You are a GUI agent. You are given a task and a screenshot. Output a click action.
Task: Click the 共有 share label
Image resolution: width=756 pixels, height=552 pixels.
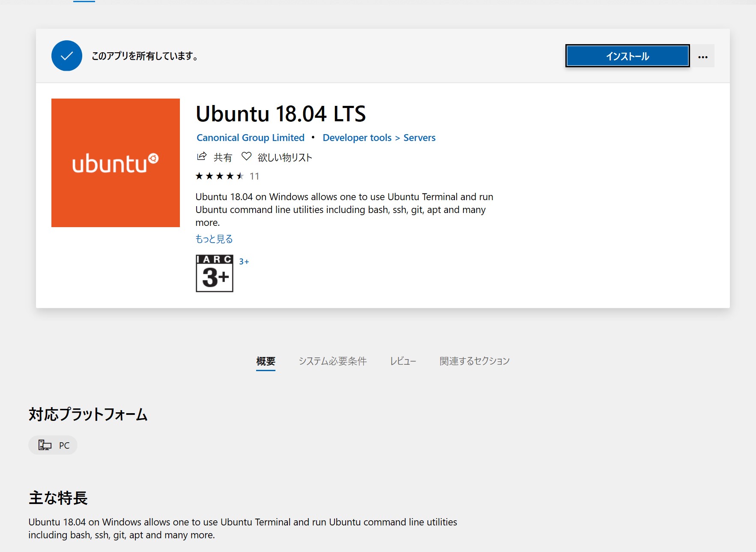click(x=223, y=157)
